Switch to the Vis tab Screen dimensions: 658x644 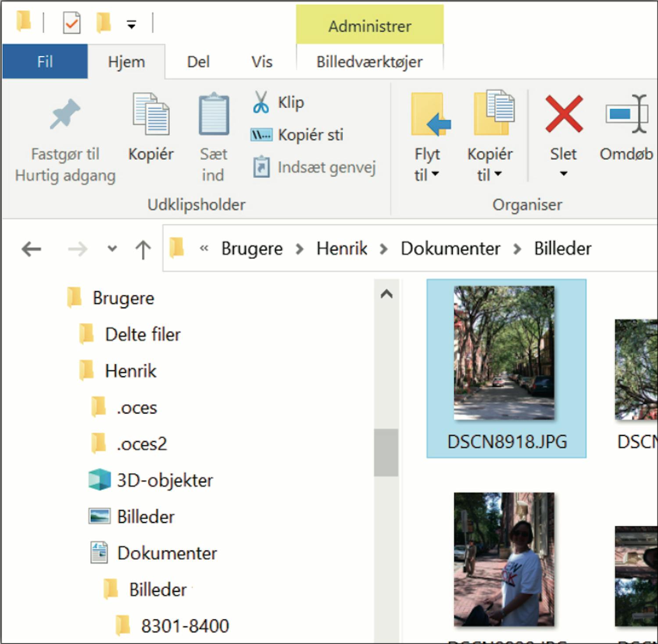pyautogui.click(x=261, y=62)
